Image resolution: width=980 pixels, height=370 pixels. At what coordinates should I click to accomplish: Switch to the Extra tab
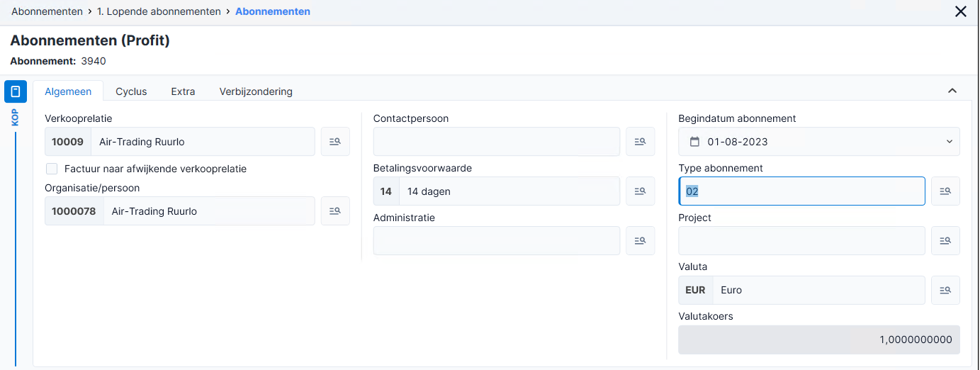(183, 91)
